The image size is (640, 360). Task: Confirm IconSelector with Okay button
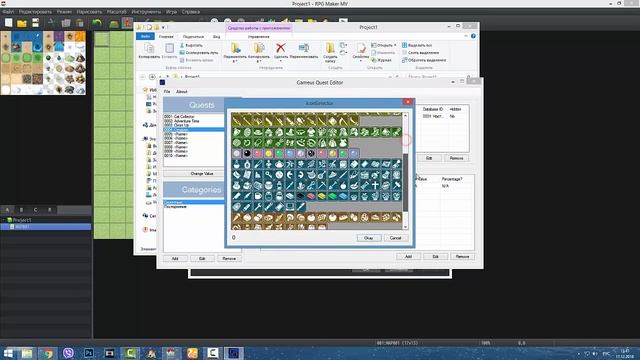pos(369,238)
